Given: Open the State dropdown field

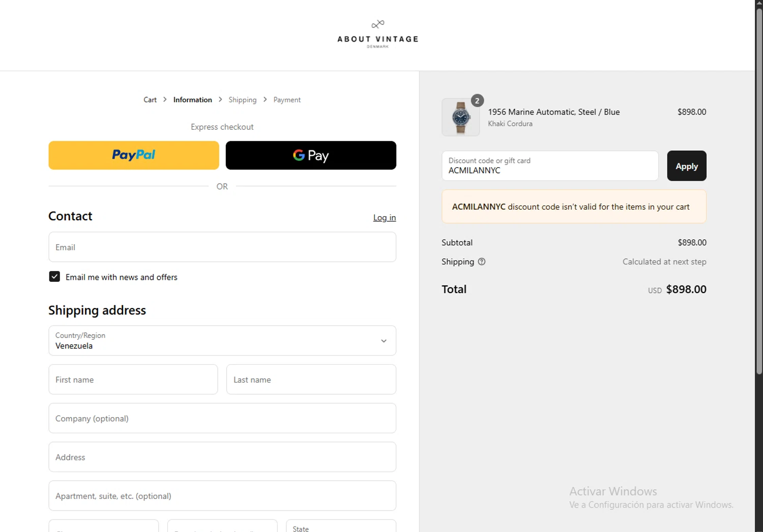Looking at the screenshot, I should (341, 526).
